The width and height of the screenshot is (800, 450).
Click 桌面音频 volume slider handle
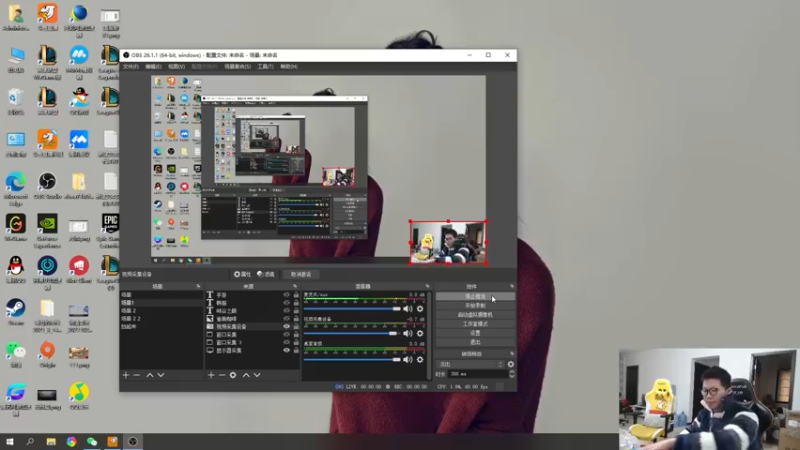(x=396, y=360)
